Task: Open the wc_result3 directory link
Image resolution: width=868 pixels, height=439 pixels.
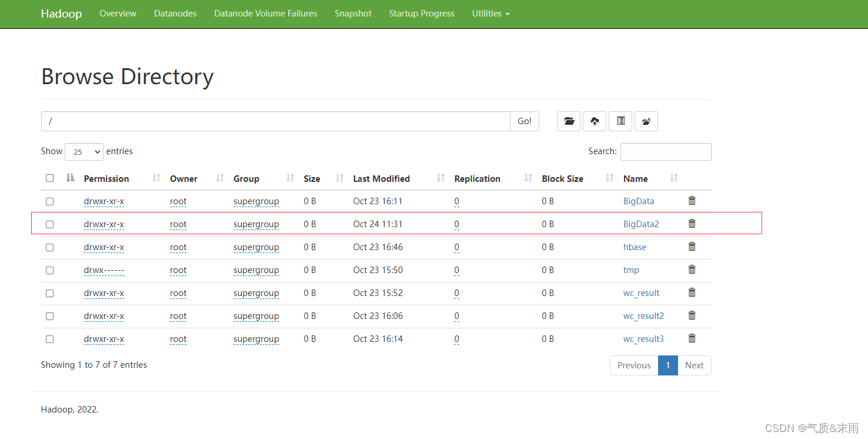Action: pos(643,339)
